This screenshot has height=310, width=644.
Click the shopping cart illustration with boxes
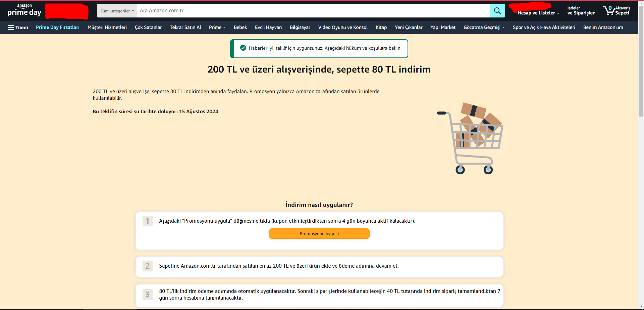point(470,138)
